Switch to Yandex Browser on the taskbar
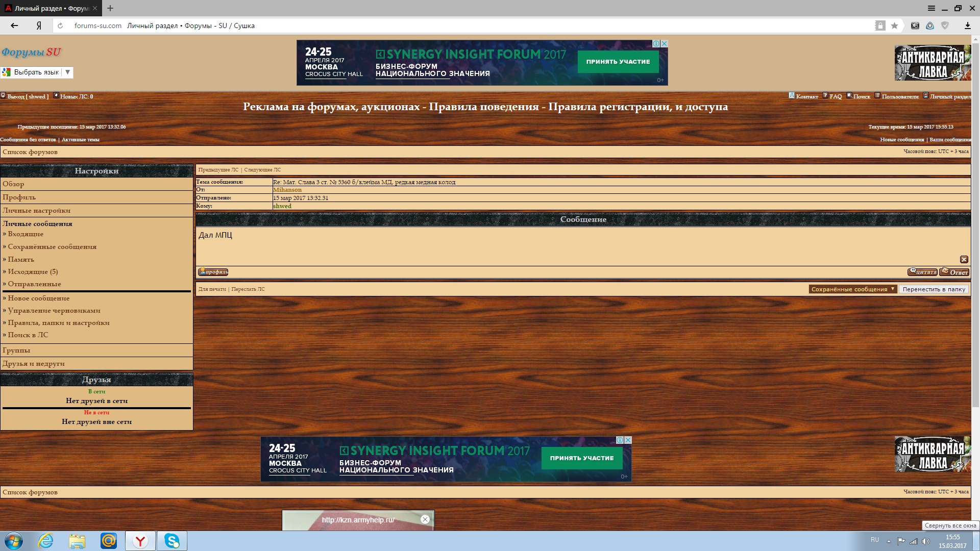980x551 pixels. (140, 541)
